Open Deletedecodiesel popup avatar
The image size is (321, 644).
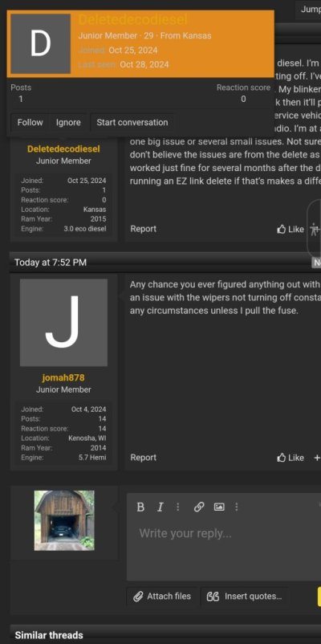tap(41, 43)
